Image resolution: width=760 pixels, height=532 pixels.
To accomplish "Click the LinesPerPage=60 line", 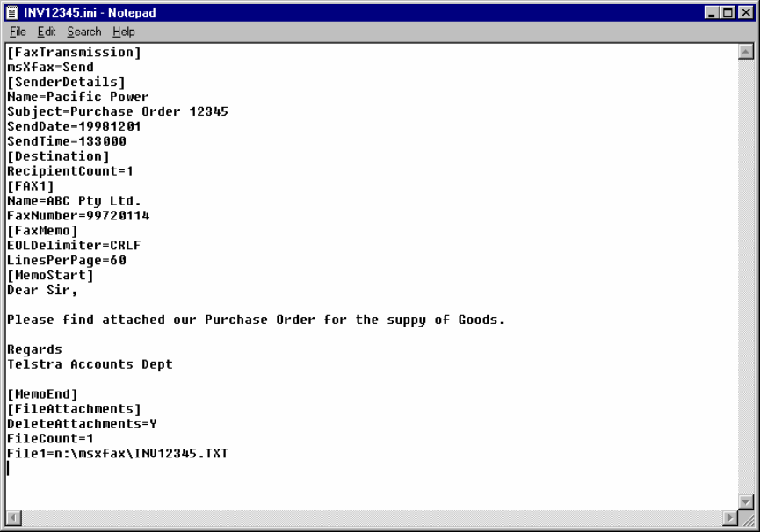I will [67, 261].
